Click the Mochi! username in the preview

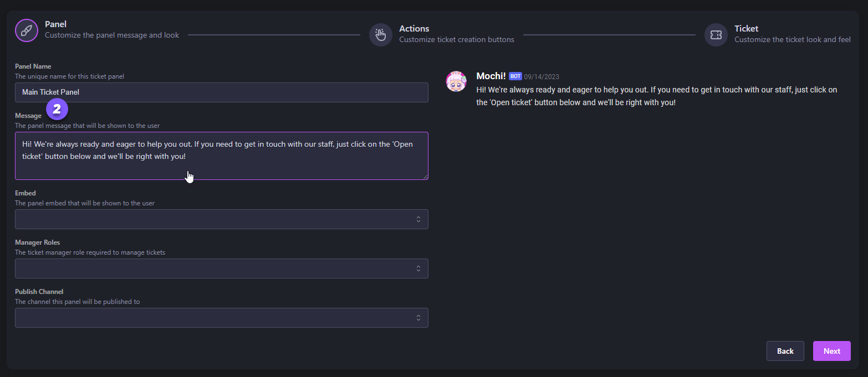(x=491, y=76)
